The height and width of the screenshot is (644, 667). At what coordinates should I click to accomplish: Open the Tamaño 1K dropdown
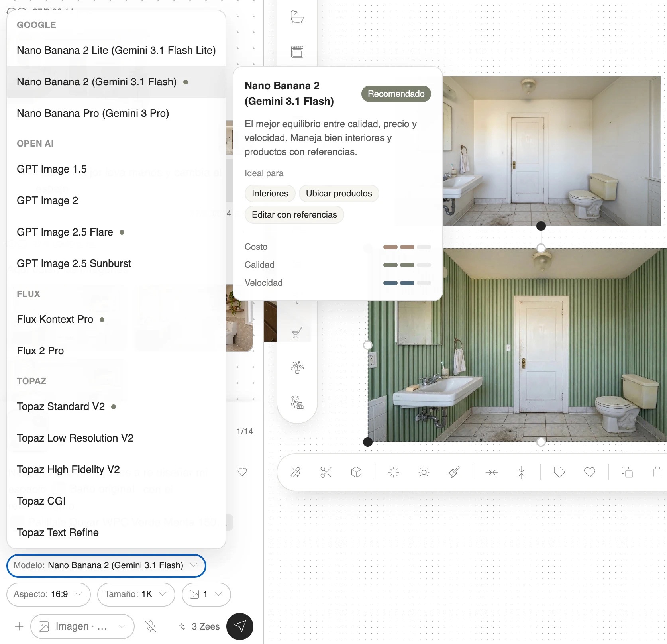[136, 594]
